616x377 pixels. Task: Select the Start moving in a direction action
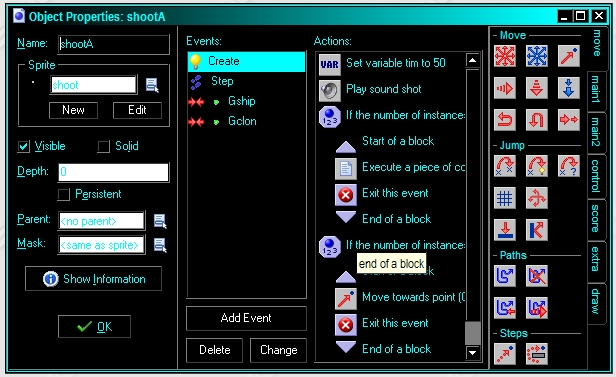505,56
